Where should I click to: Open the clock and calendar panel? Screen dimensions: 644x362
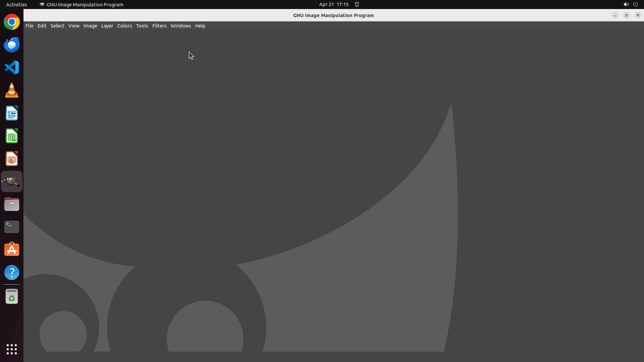(334, 4)
